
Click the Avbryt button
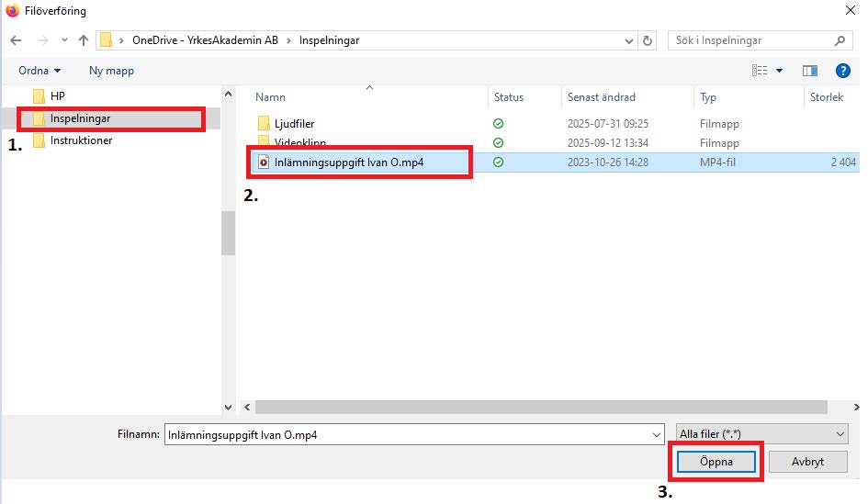(x=807, y=462)
